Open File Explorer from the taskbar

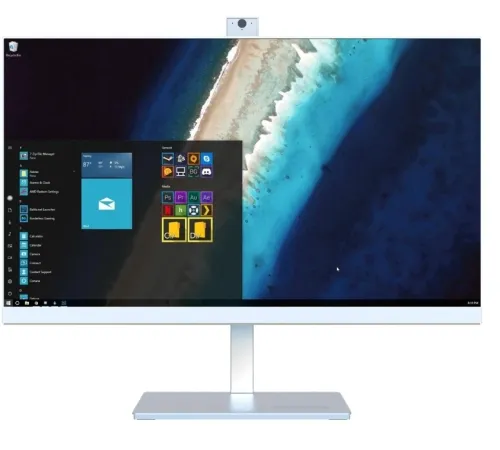pyautogui.click(x=27, y=303)
